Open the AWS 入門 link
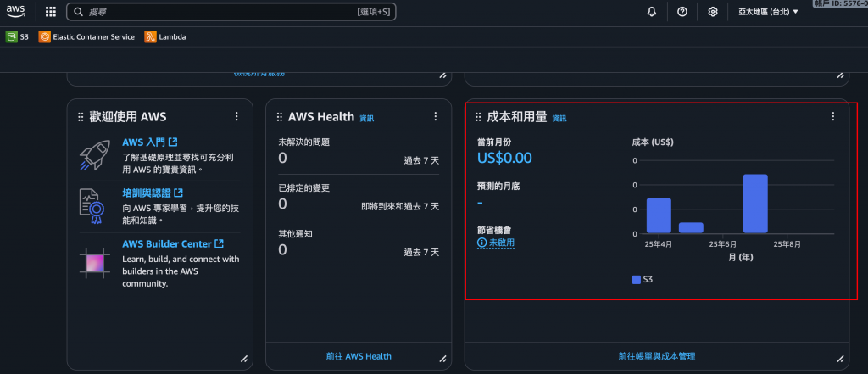Viewport: 868px width, 374px height. pyautogui.click(x=150, y=143)
